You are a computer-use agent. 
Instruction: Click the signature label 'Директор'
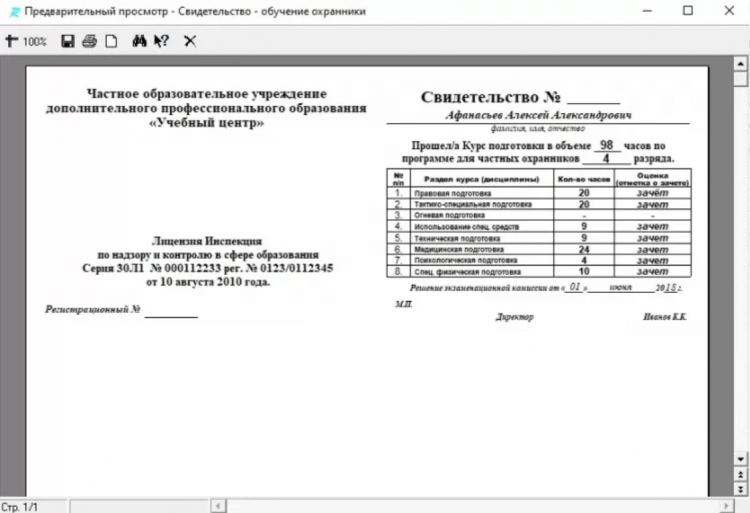pos(515,317)
